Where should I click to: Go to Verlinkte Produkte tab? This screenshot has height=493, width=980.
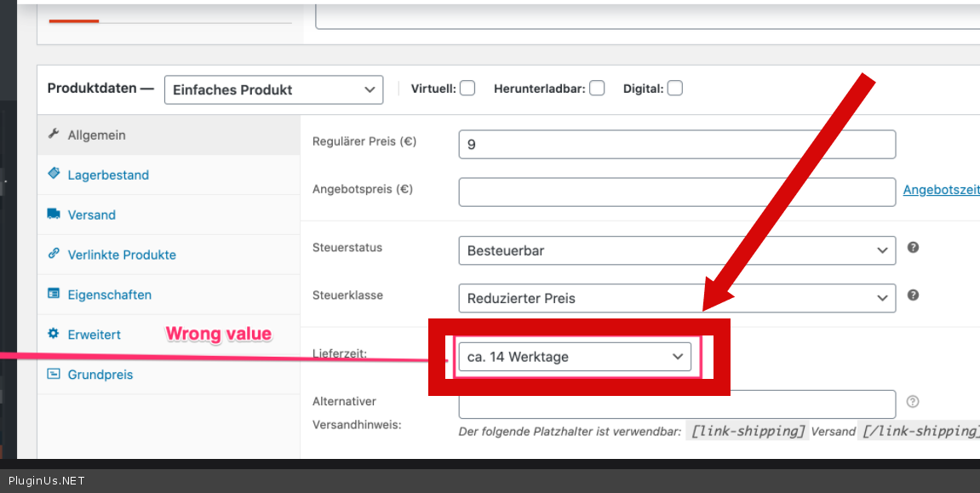click(x=169, y=255)
